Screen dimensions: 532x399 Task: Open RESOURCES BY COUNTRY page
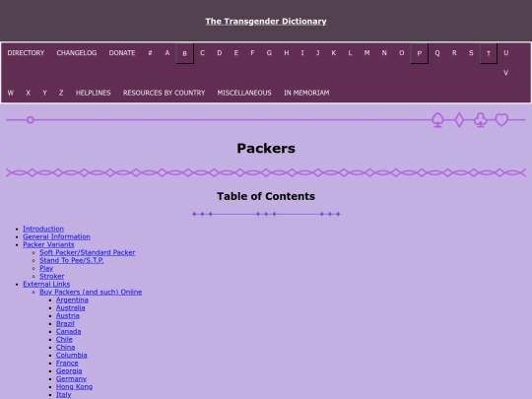point(164,93)
